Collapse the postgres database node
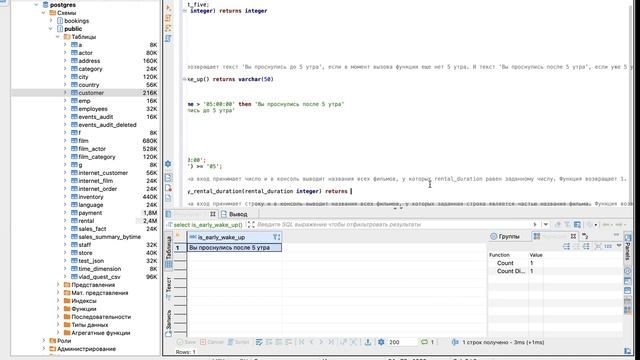The height and width of the screenshot is (360, 640). pyautogui.click(x=36, y=5)
